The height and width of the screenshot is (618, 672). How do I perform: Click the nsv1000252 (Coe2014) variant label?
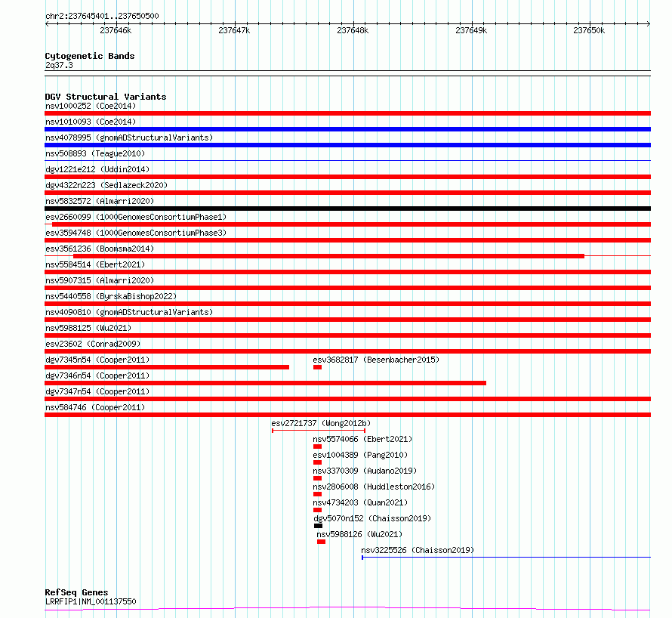pyautogui.click(x=91, y=106)
